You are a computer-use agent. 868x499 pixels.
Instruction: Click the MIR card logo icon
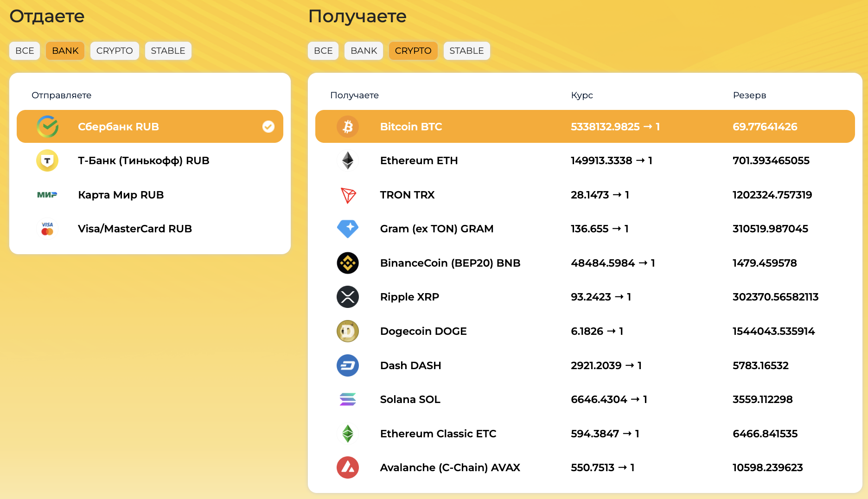click(47, 195)
